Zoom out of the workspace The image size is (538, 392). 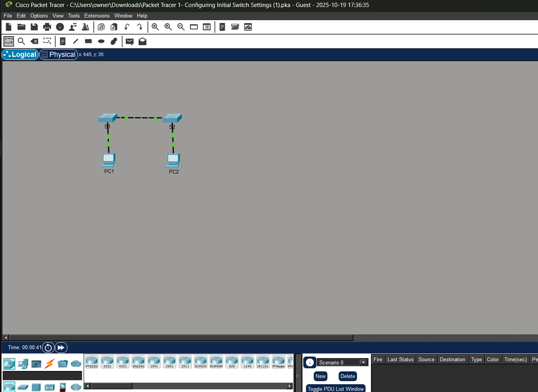[181, 27]
